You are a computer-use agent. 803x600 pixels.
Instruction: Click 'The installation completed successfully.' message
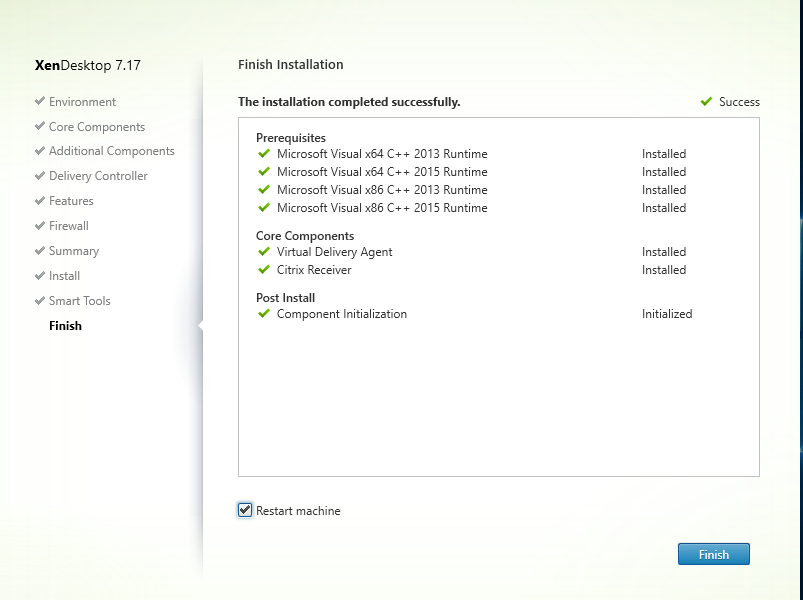coord(349,102)
